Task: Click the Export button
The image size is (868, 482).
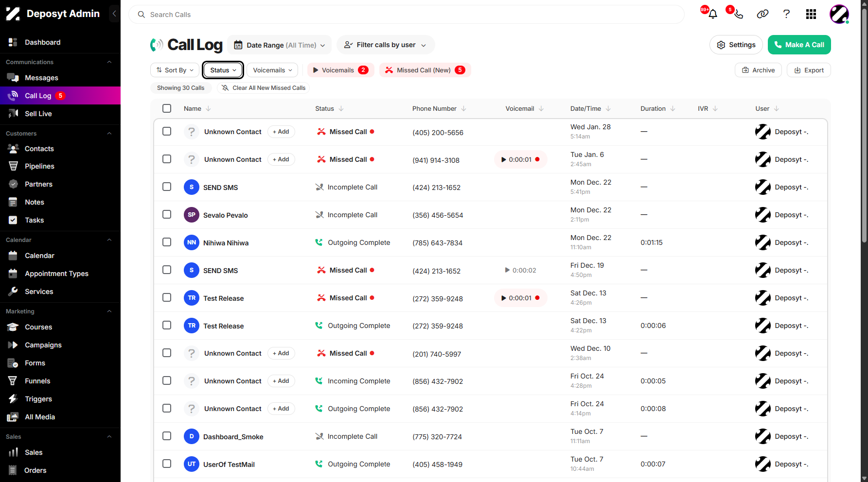Action: point(809,70)
